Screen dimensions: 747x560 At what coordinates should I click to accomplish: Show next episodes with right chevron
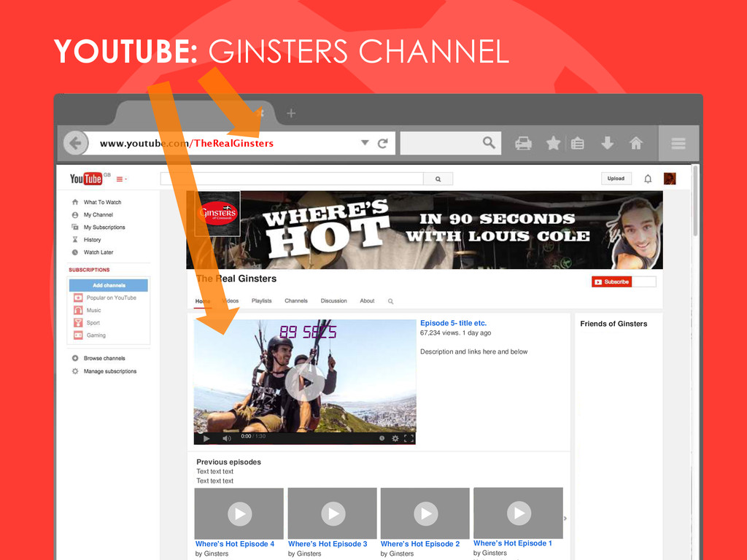point(565,518)
